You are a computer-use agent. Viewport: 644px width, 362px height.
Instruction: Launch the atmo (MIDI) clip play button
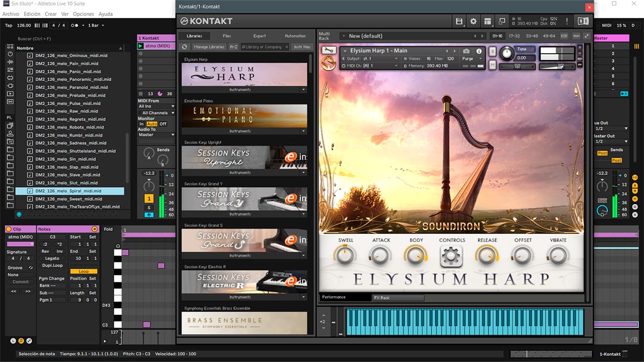point(141,46)
